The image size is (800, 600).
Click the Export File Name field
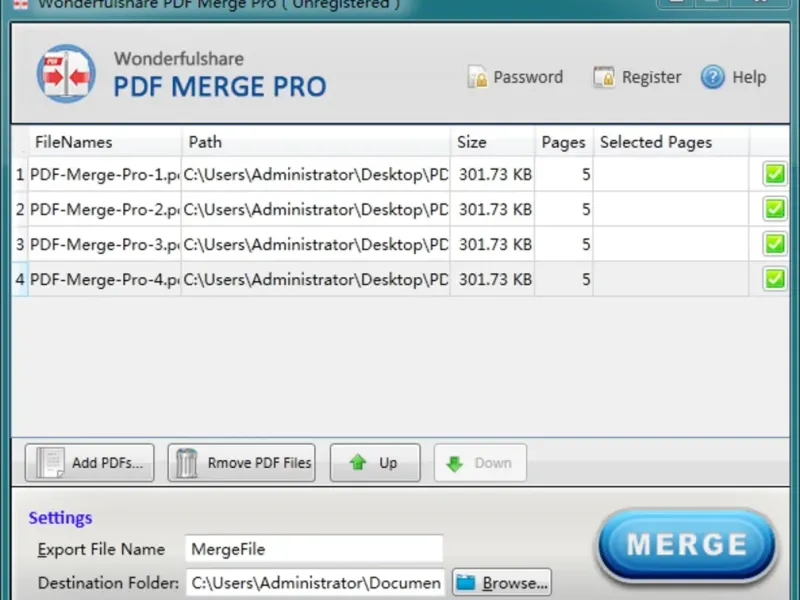pyautogui.click(x=314, y=549)
